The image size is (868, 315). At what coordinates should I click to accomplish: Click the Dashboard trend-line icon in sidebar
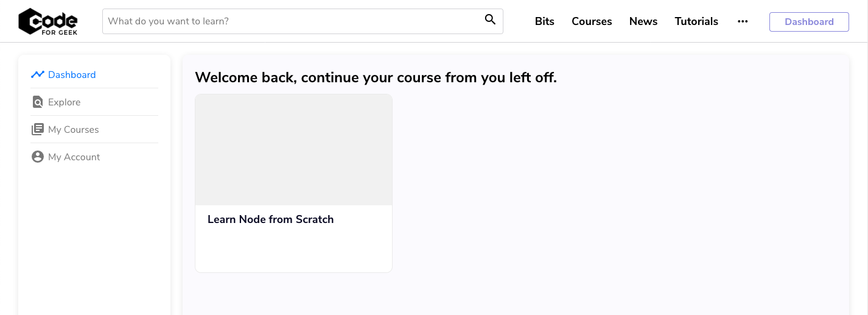tap(38, 74)
